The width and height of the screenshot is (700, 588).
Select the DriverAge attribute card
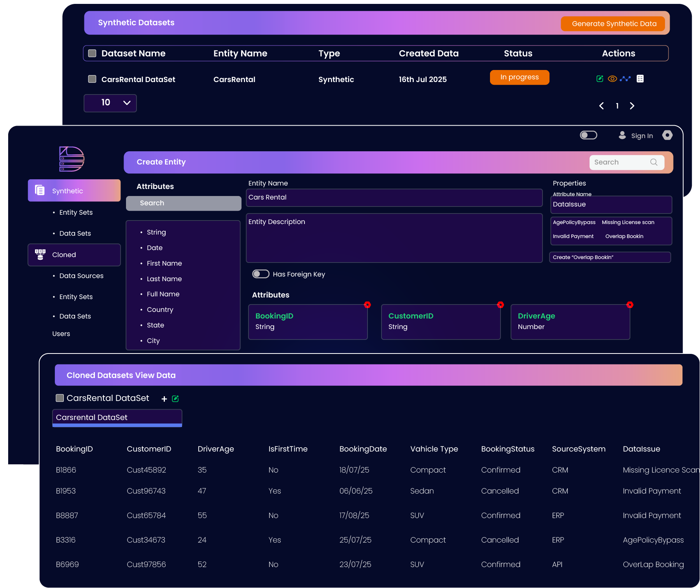point(570,322)
